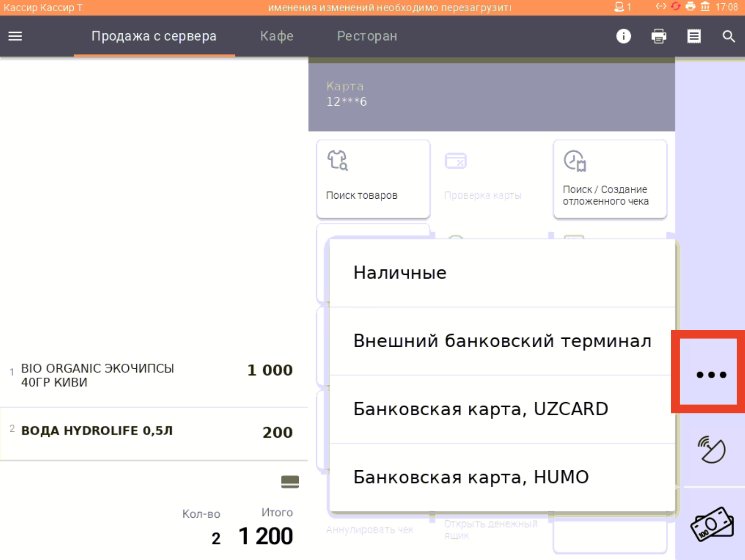This screenshot has width=745, height=560.
Task: Switch to the Продажа с сервера tab
Action: tap(154, 36)
